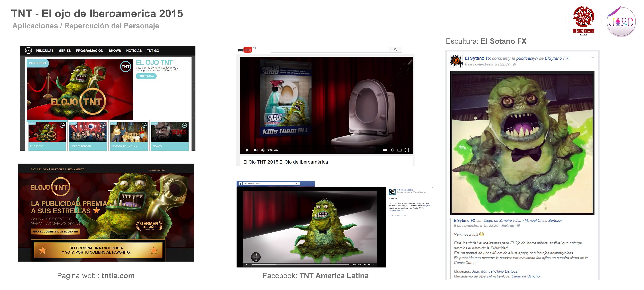
Task: Click the video title El Ojo TNT 2015
Action: 285,162
